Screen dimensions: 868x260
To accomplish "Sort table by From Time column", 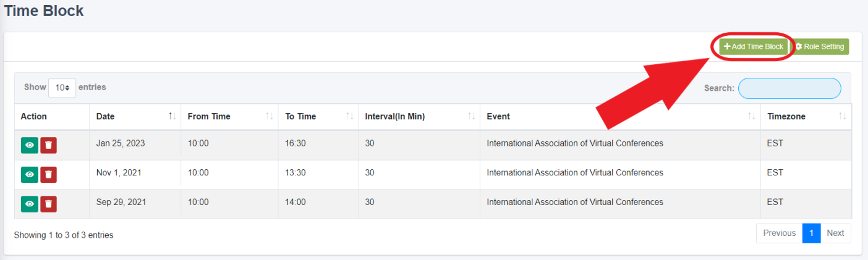I will click(229, 116).
